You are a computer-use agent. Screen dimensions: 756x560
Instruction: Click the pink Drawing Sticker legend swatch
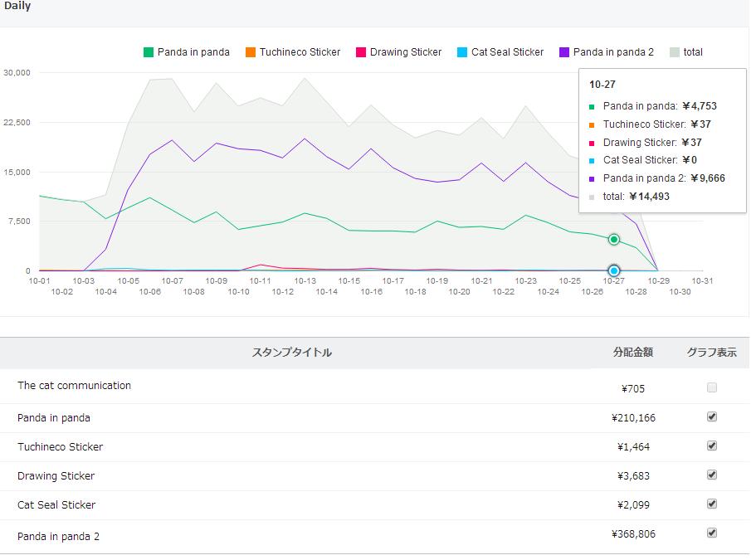(361, 52)
